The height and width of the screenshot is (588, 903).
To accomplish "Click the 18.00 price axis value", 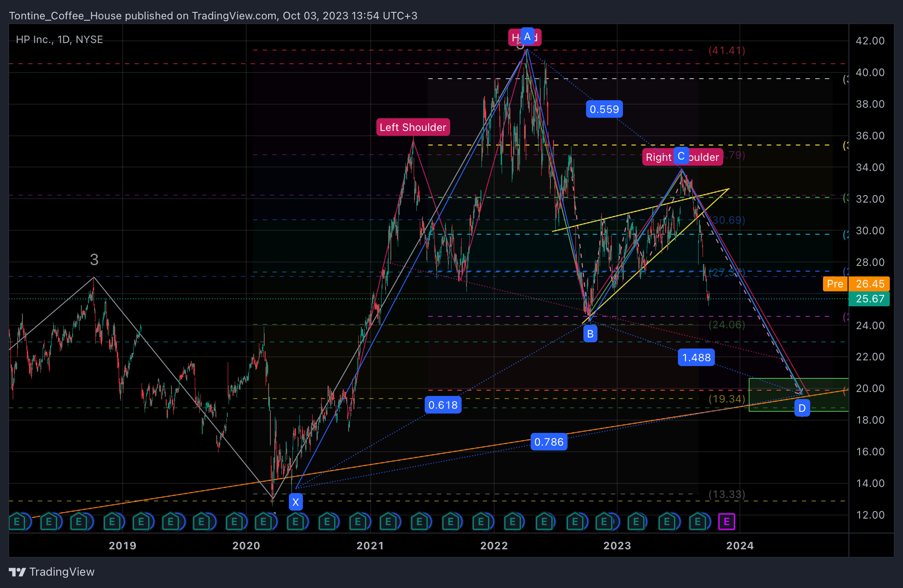I will [870, 420].
